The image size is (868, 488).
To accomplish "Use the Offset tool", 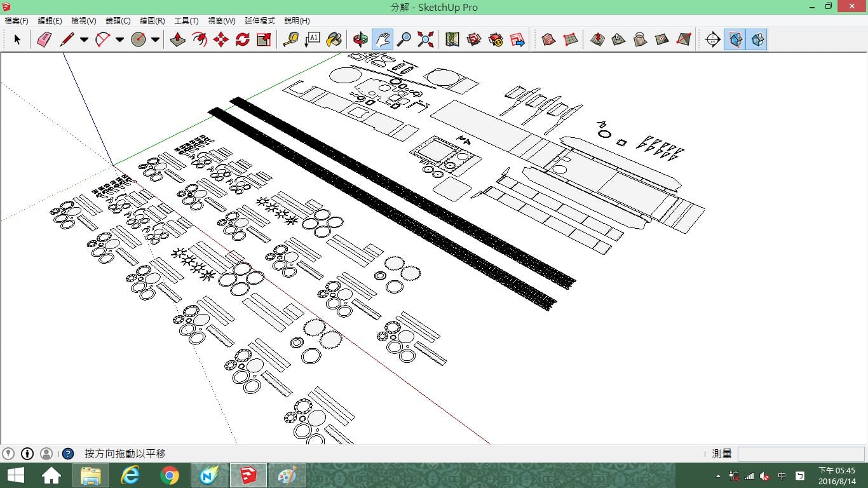I will point(200,39).
